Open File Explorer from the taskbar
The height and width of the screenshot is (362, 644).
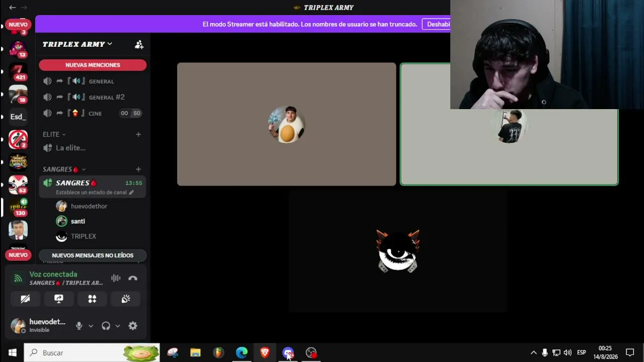tap(195, 353)
